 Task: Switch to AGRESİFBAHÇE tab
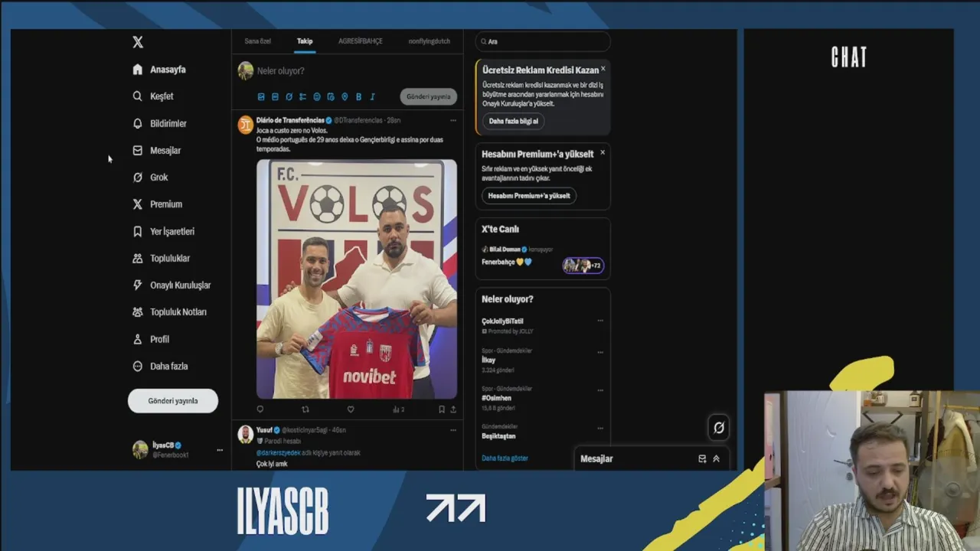coord(361,41)
